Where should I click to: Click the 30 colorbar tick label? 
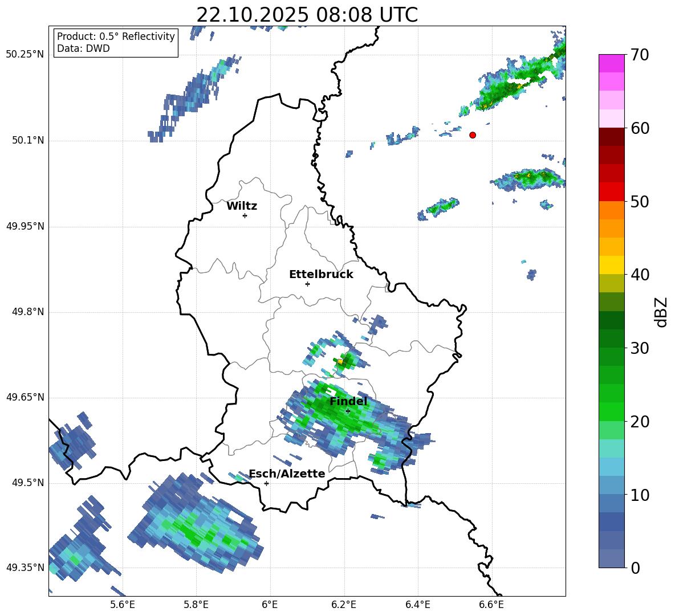point(640,348)
